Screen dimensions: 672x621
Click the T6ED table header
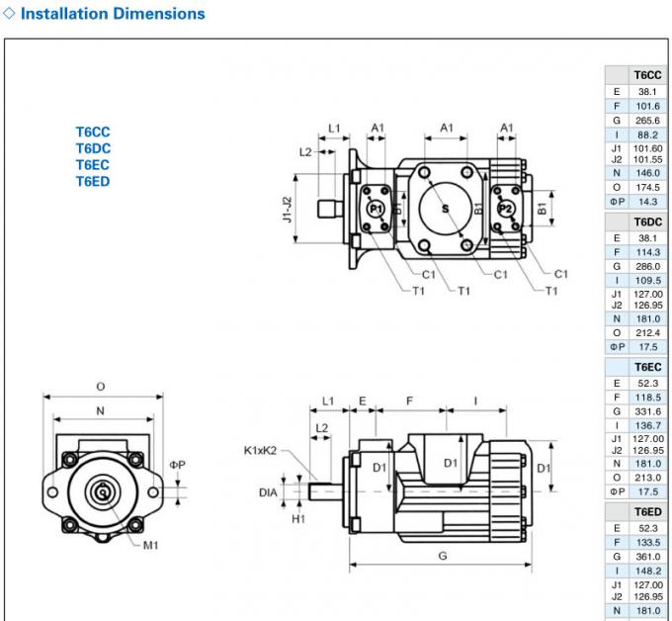tap(647, 512)
